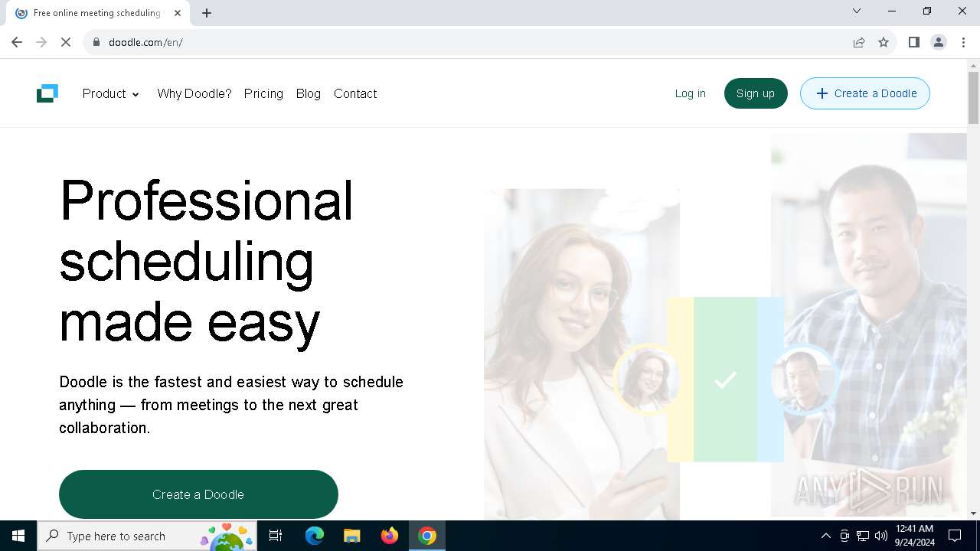Image resolution: width=980 pixels, height=551 pixels.
Task: Click the Chrome icon in the taskbar
Action: [427, 536]
